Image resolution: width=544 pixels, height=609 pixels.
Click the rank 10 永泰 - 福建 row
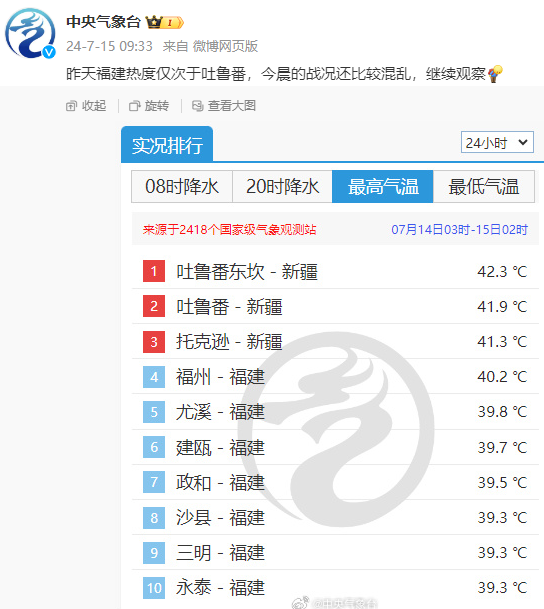click(x=335, y=588)
